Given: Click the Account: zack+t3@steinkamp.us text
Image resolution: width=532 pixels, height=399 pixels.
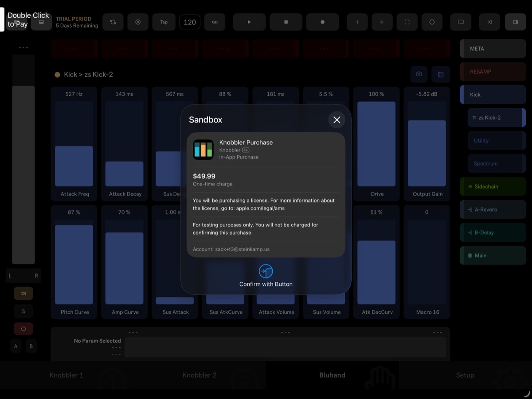Looking at the screenshot, I should point(231,249).
